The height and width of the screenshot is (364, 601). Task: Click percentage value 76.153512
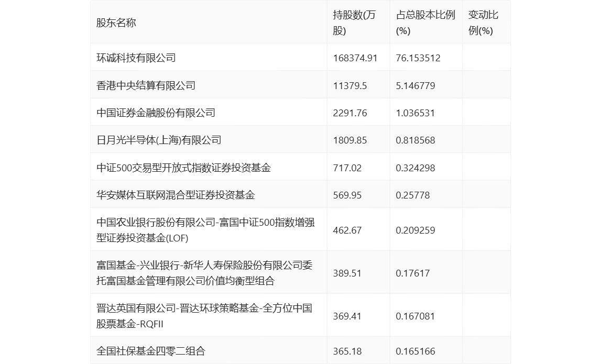tap(418, 58)
